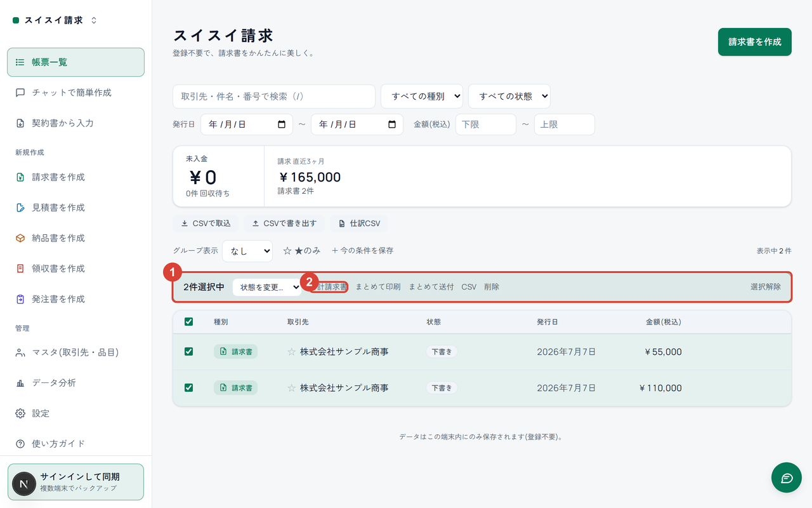The image size is (812, 508).
Task: Star 株式会社サンプル商事 in the ￥110,000 row
Action: pyautogui.click(x=292, y=387)
